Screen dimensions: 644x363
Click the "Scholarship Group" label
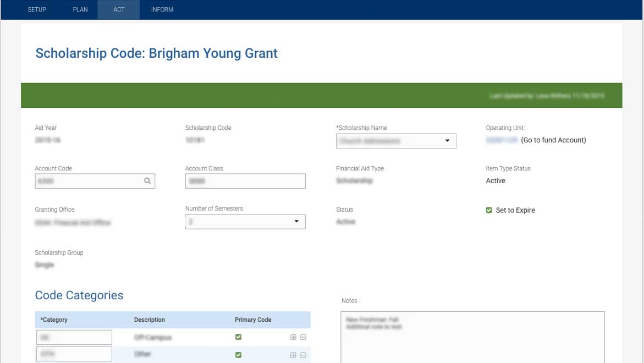coord(59,252)
